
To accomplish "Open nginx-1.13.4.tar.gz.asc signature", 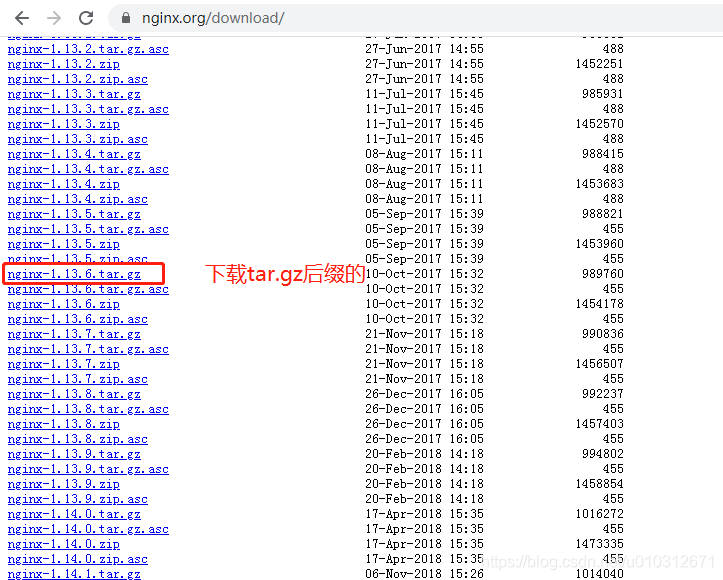I will 88,169.
